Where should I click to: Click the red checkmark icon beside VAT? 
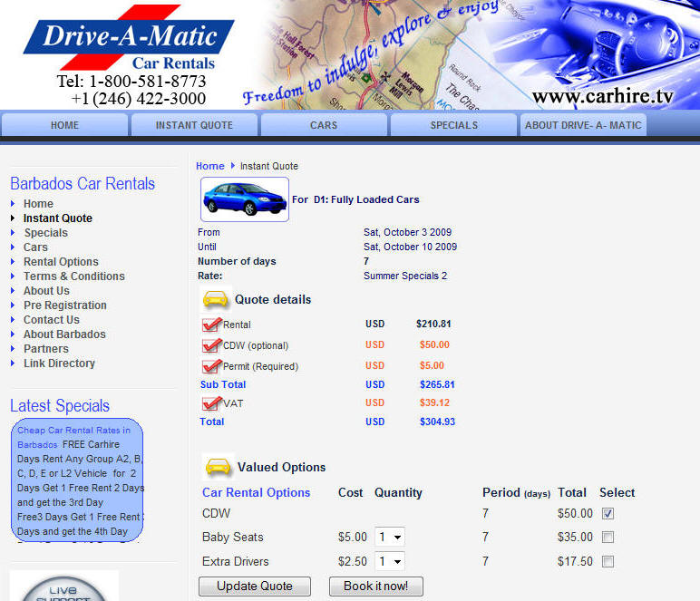point(211,403)
